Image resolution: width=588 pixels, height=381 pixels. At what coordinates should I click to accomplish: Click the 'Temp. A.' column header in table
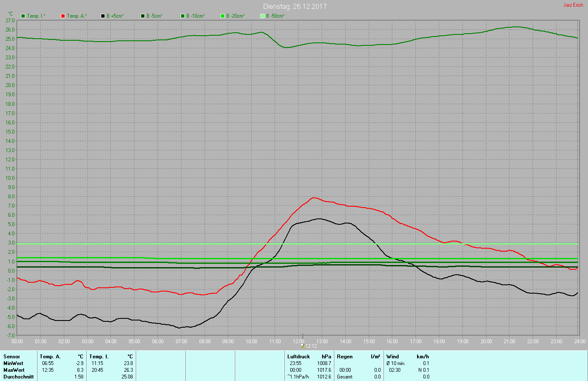[x=50, y=357]
